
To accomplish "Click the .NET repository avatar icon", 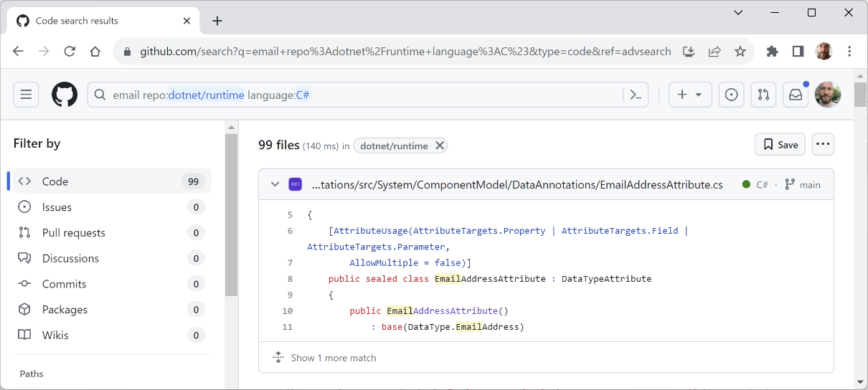I will [x=295, y=184].
